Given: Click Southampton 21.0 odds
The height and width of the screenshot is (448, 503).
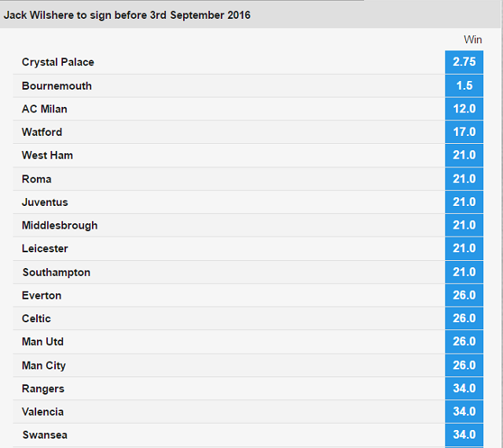Looking at the screenshot, I should [x=464, y=272].
